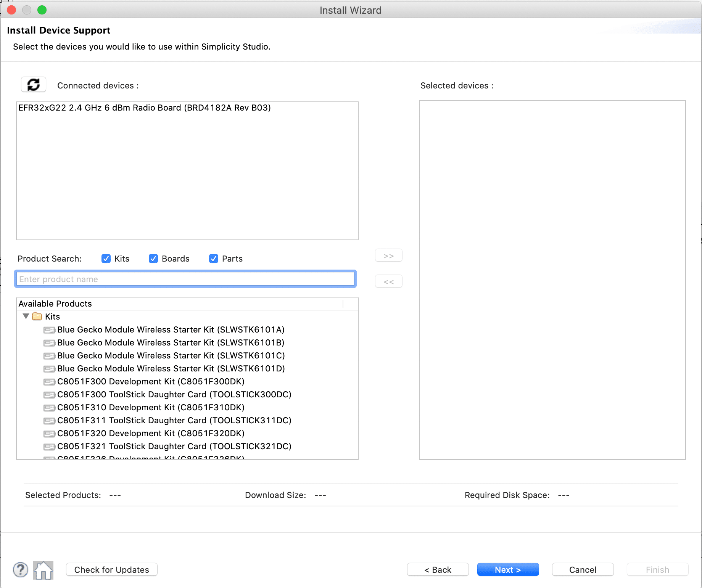Collapse the Kits tree node
This screenshot has height=588, width=702.
click(x=26, y=316)
